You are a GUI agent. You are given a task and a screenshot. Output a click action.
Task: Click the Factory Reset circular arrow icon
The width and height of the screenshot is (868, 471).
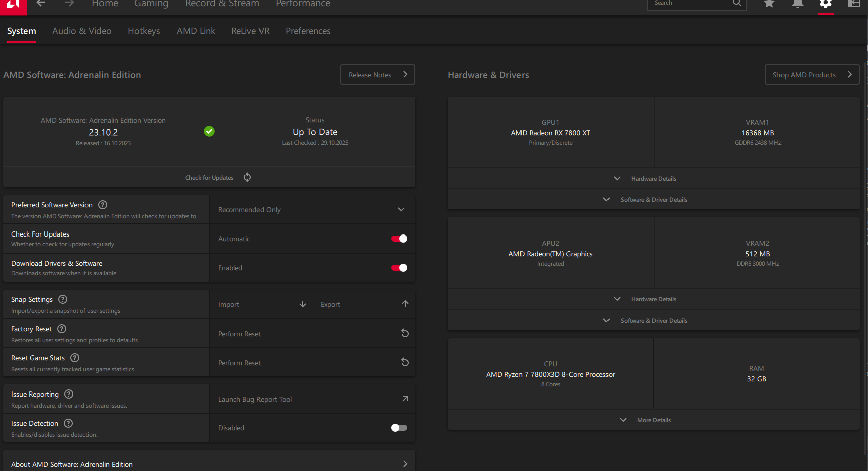tap(405, 333)
